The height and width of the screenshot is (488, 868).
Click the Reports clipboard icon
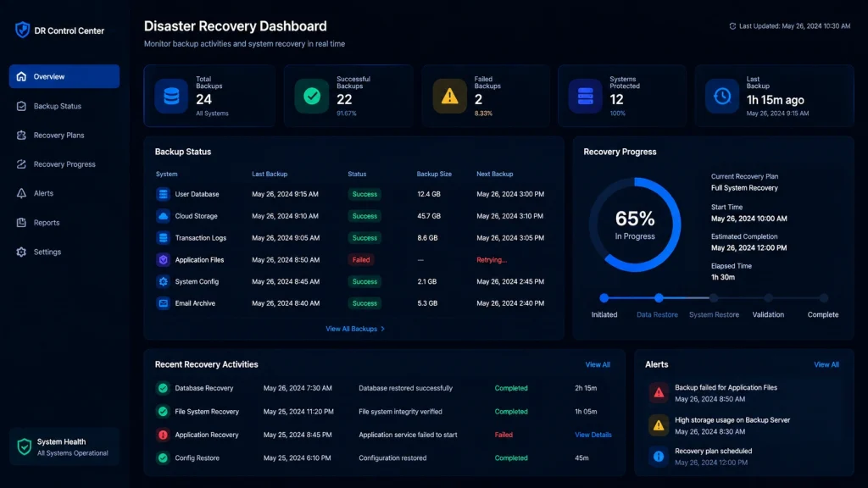[x=21, y=223]
